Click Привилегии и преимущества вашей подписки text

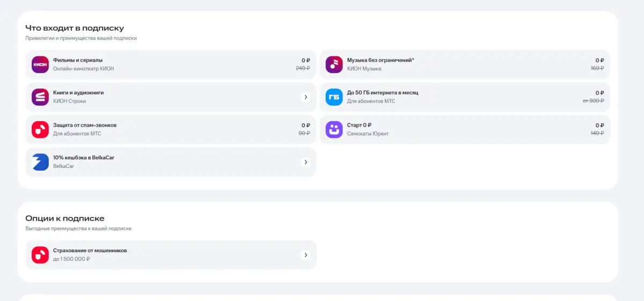coord(81,39)
